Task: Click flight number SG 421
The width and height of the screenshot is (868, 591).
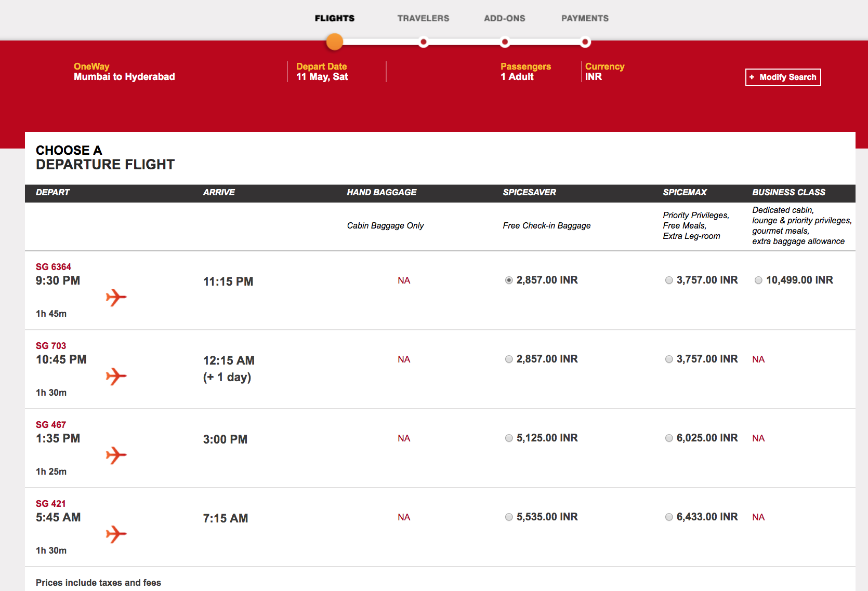Action: tap(50, 503)
